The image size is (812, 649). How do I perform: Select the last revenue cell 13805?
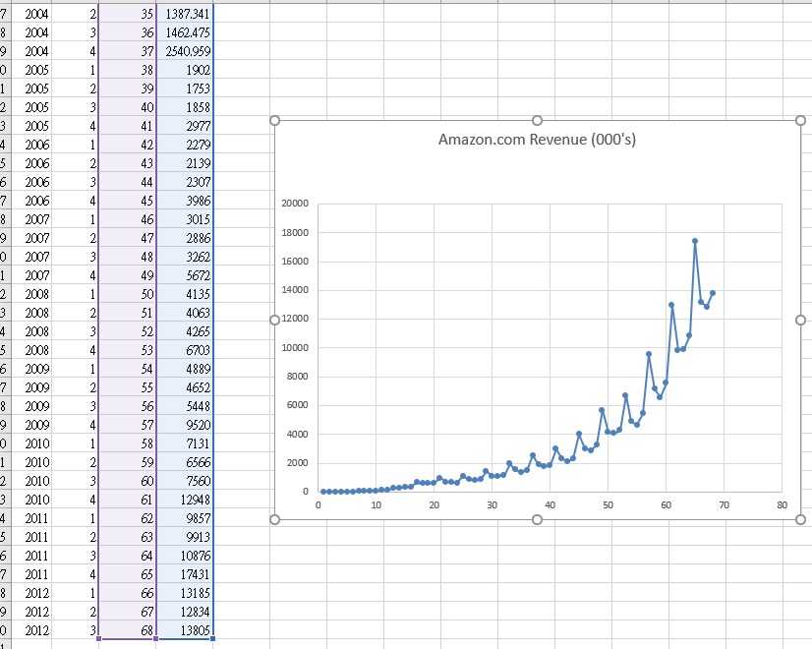coord(185,630)
